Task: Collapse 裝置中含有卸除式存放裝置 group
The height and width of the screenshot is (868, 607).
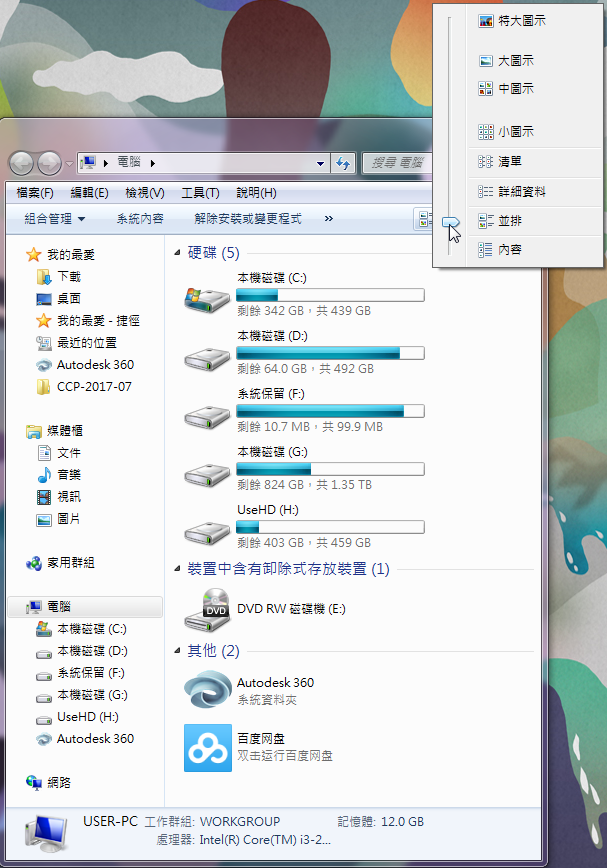Action: tap(177, 569)
